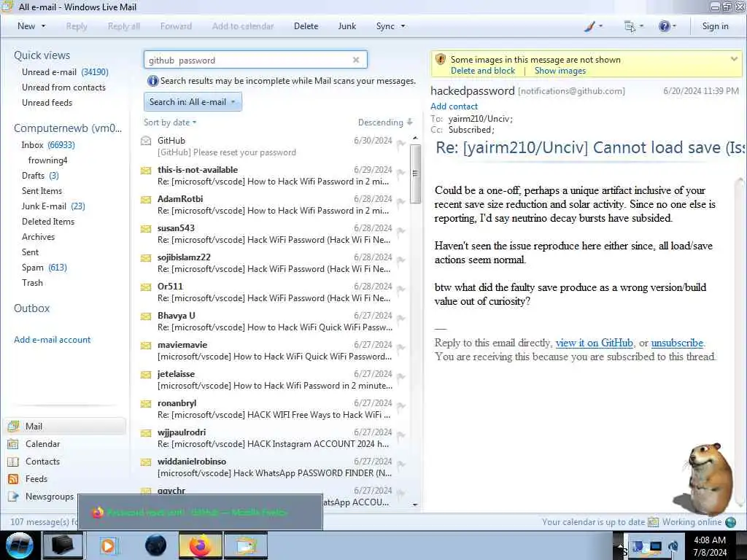Screen dimensions: 747x560
Task: Click the Calendar icon in navigation pane
Action: pos(13,444)
